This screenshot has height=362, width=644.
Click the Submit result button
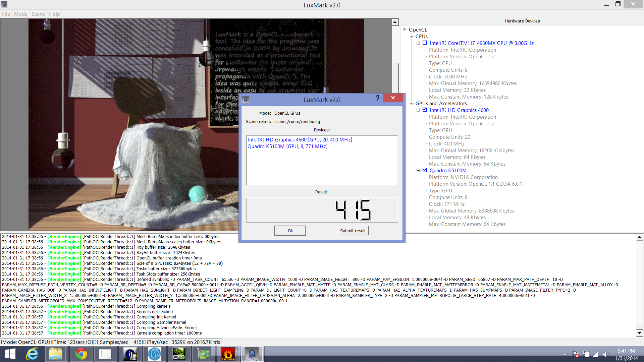pos(353,231)
